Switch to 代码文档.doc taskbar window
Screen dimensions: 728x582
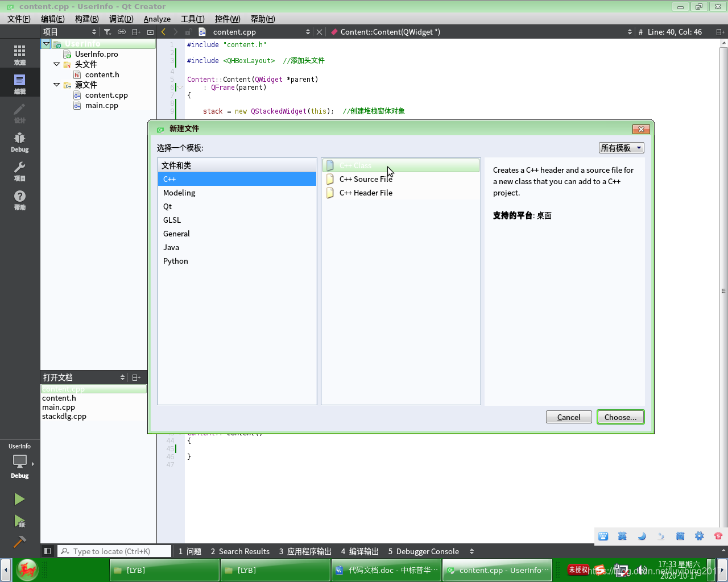tap(387, 570)
